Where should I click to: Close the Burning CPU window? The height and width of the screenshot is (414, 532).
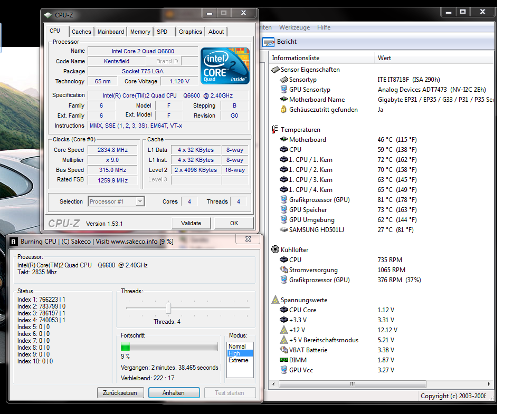point(248,239)
